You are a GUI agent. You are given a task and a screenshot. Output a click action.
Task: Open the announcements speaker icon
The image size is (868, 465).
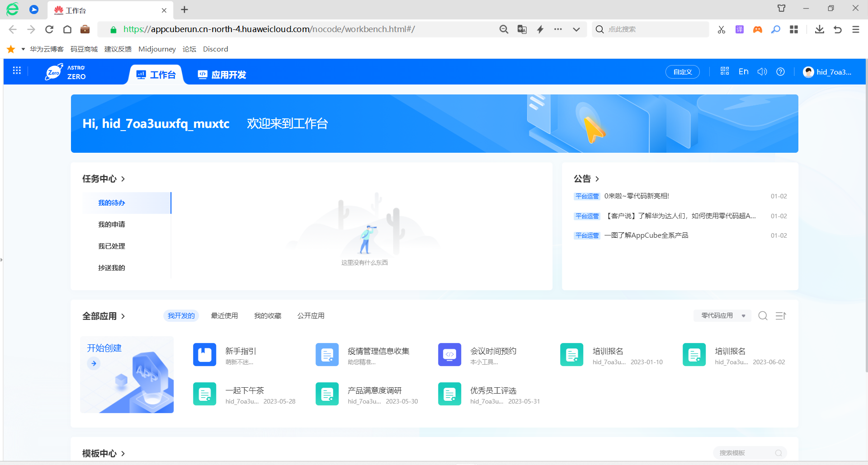(x=762, y=71)
